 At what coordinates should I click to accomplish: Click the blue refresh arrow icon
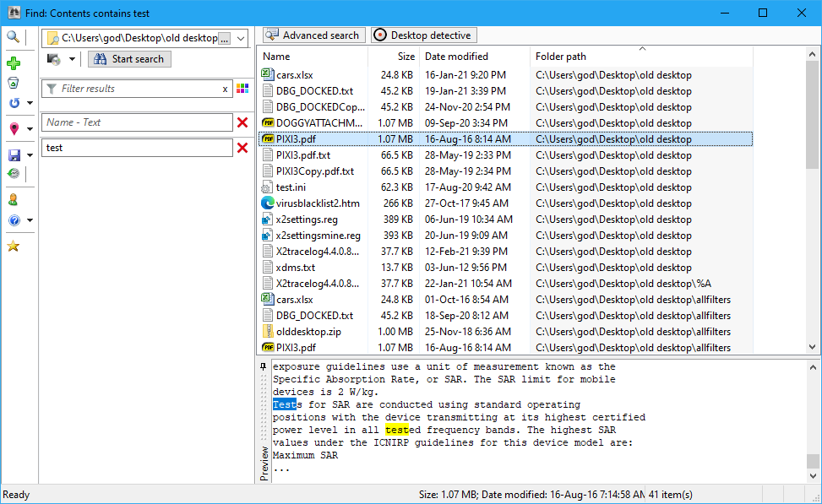tap(14, 103)
